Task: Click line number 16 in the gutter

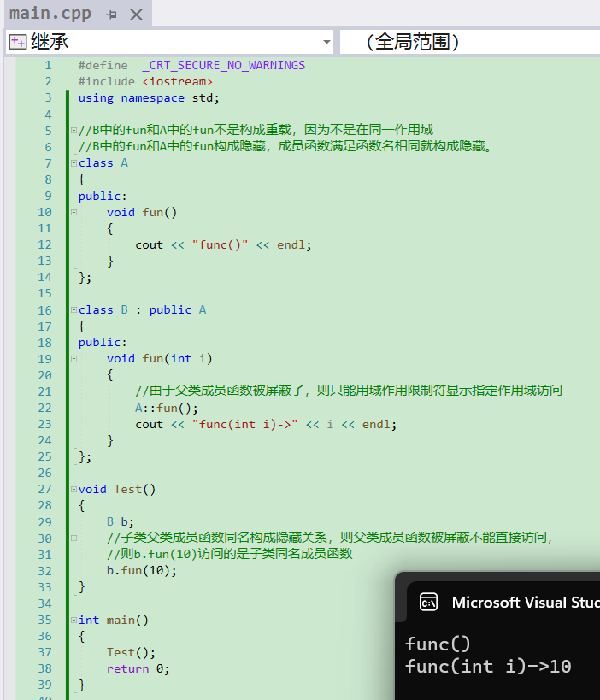Action: tap(44, 310)
